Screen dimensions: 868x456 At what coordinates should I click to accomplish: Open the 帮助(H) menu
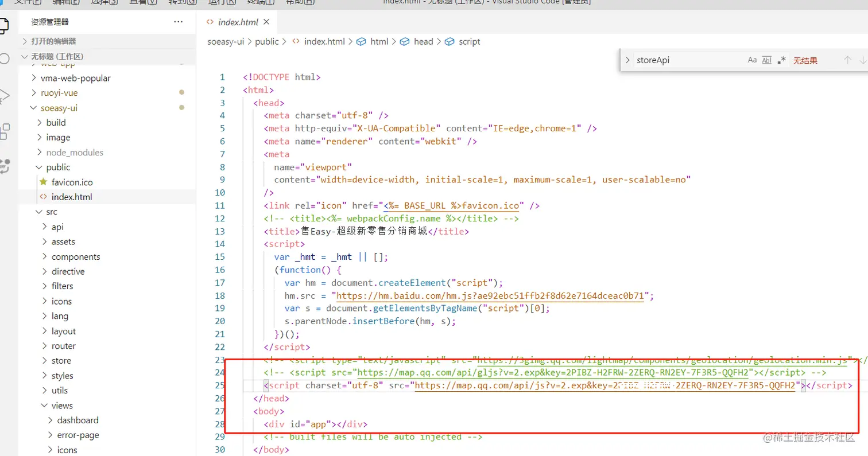pos(300,2)
